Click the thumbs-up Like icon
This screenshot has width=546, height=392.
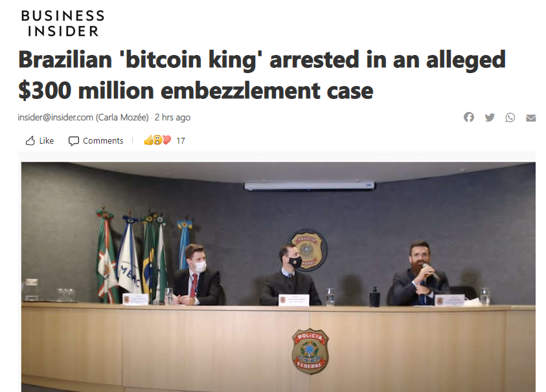[x=30, y=140]
